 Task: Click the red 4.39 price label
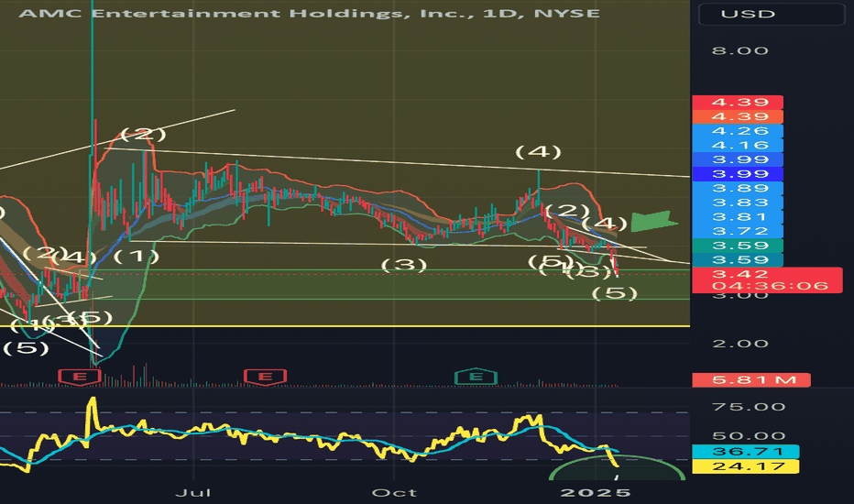point(738,103)
